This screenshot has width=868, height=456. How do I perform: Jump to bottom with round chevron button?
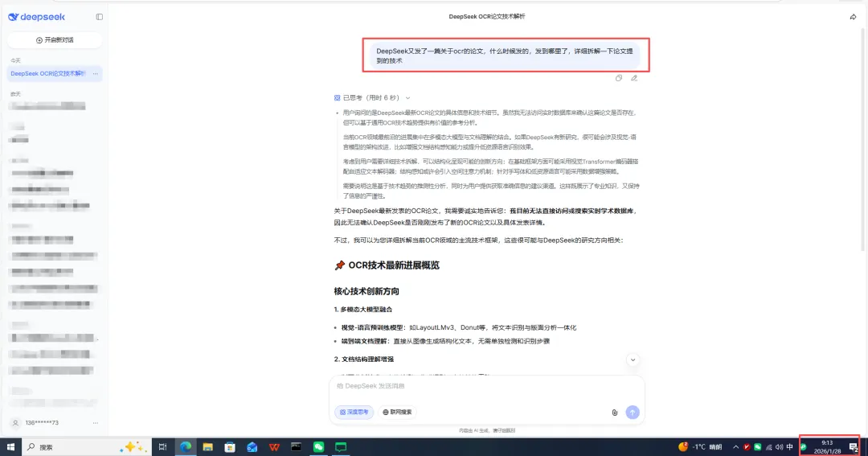[633, 360]
